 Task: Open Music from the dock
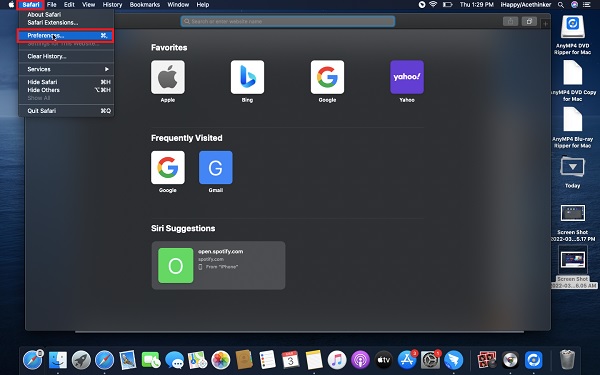(337, 360)
